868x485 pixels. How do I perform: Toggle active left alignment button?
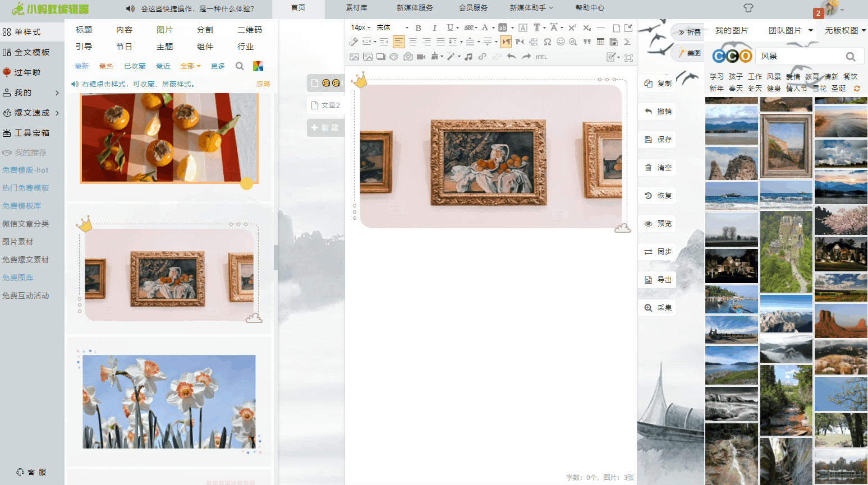tap(398, 41)
